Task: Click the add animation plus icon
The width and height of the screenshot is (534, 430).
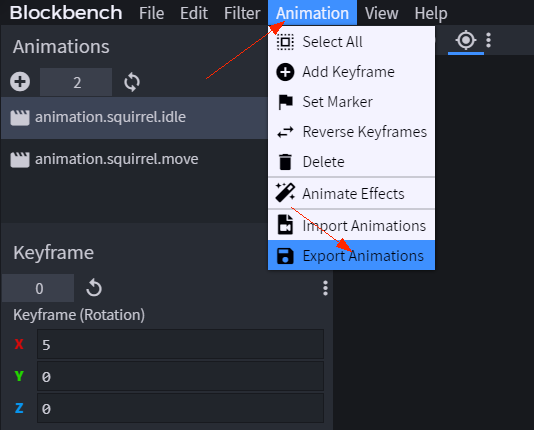Action: click(x=20, y=82)
